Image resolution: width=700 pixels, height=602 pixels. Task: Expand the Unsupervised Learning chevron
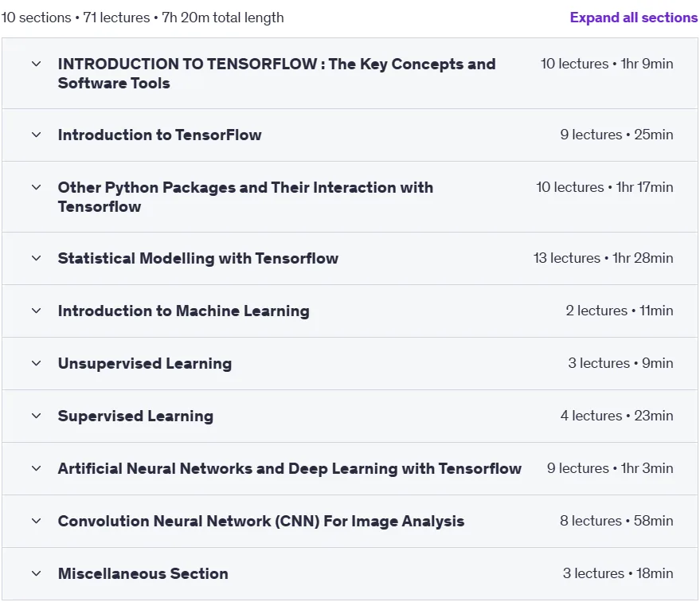tap(36, 364)
